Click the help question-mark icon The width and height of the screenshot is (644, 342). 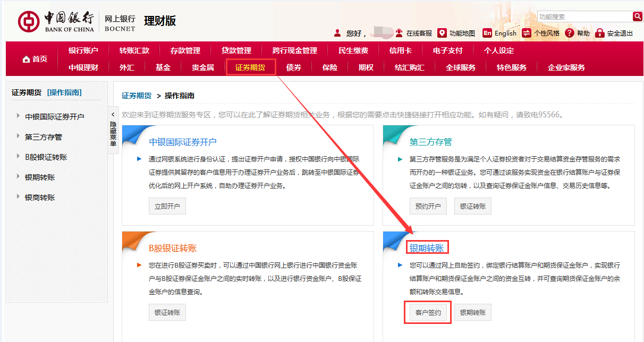coord(570,33)
